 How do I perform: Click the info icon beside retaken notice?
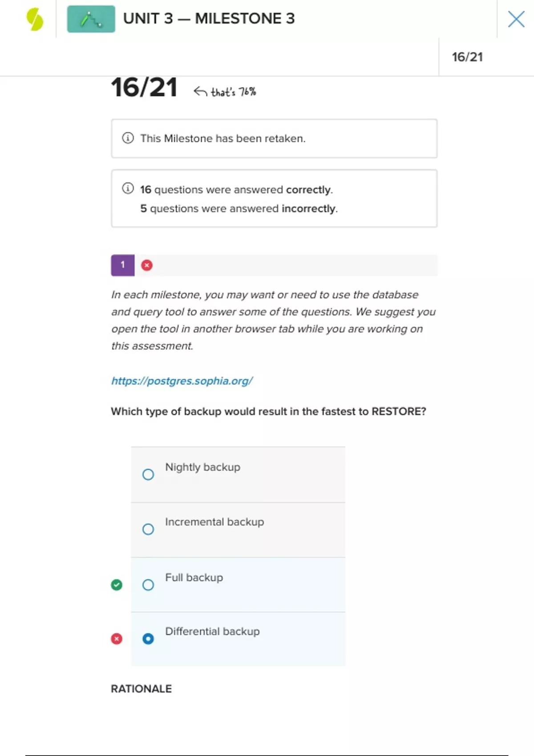click(128, 138)
